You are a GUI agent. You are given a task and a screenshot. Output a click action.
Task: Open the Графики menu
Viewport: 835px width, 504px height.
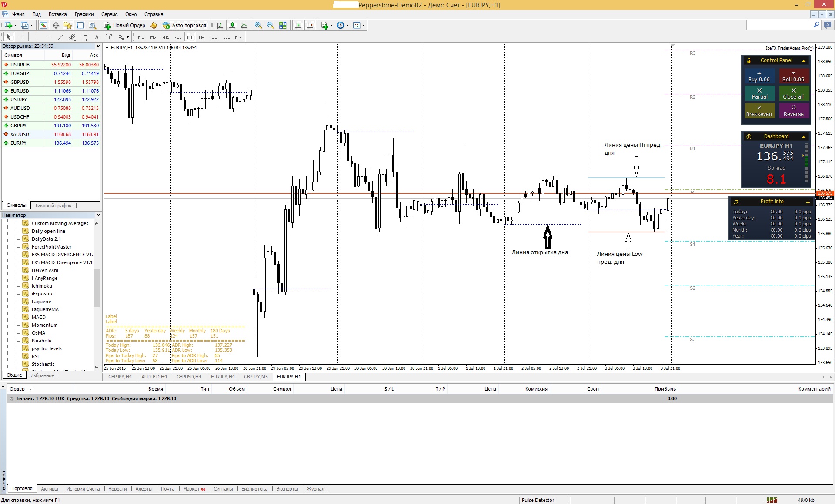[84, 14]
